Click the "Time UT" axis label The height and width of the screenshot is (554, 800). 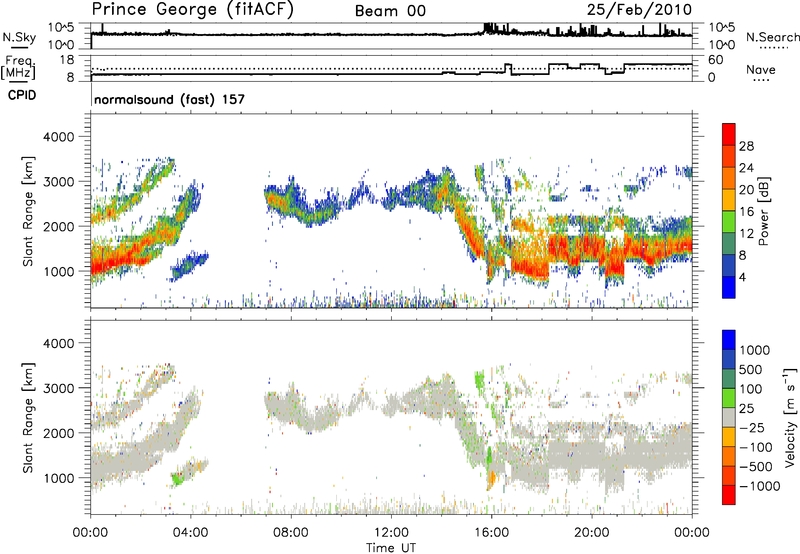391,547
